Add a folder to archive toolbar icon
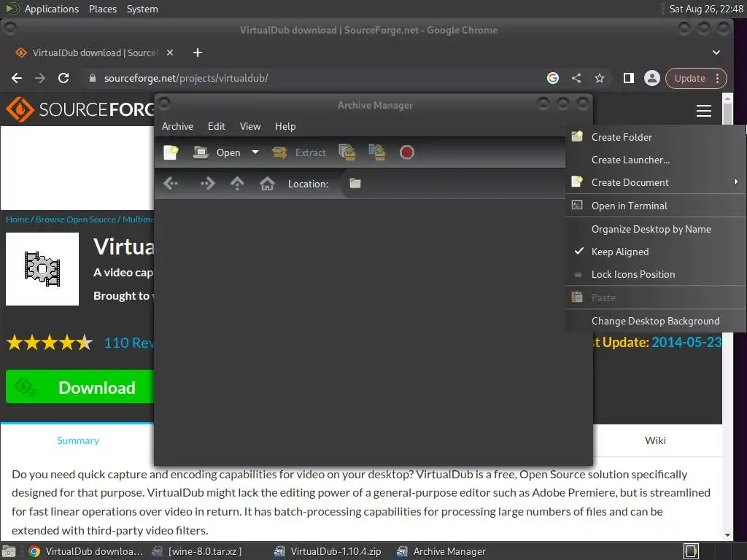The image size is (747, 560). coord(377,152)
